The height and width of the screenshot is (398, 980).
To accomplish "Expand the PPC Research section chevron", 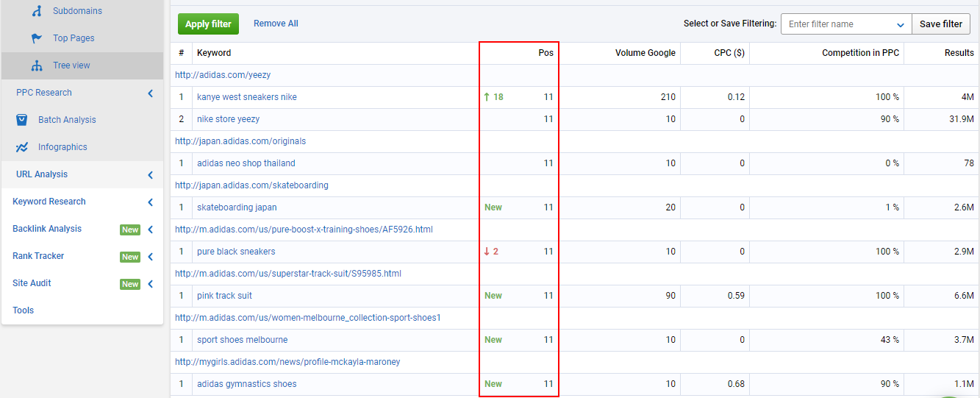I will [x=150, y=93].
